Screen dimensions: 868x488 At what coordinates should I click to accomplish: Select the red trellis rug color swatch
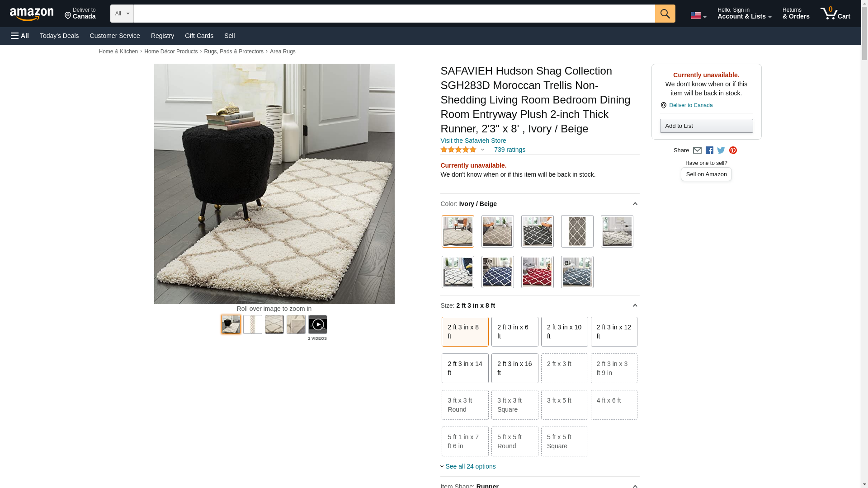pos(537,272)
